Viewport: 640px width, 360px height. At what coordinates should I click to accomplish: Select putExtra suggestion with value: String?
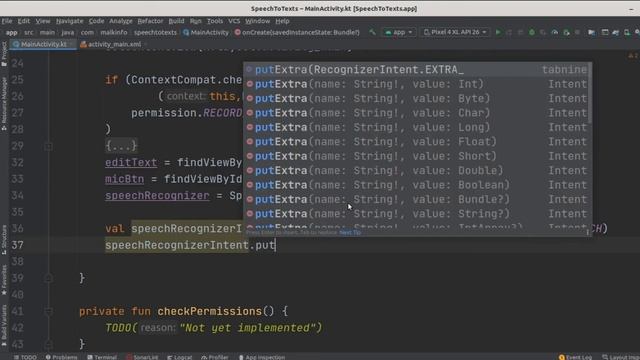[x=416, y=214]
